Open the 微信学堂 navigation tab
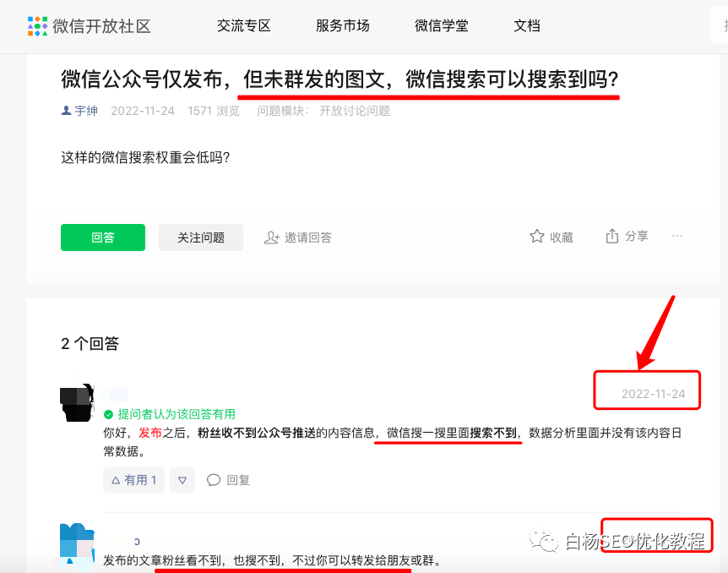Viewport: 728px width, 573px height. tap(441, 26)
